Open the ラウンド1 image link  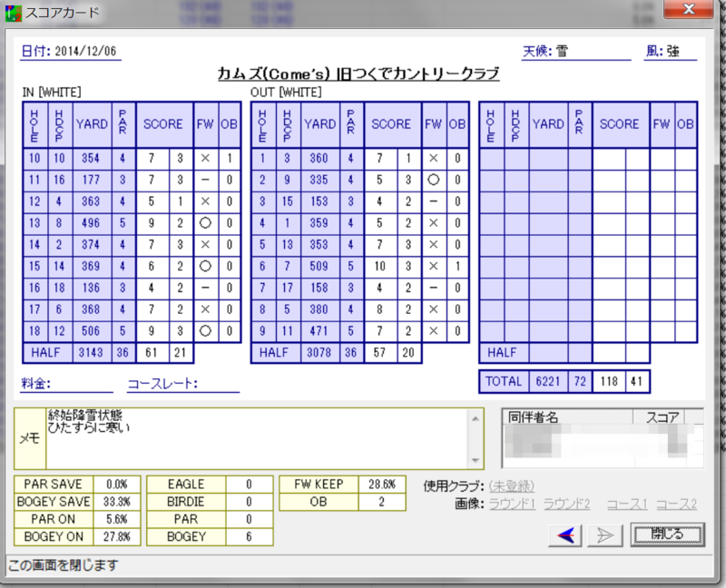512,504
